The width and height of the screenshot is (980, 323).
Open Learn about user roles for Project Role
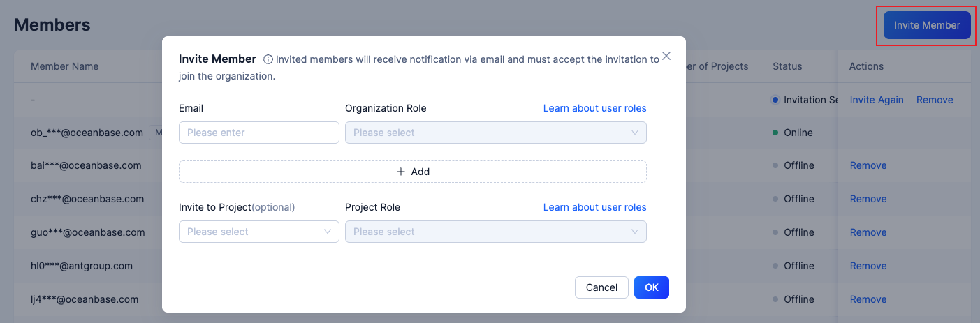(594, 207)
